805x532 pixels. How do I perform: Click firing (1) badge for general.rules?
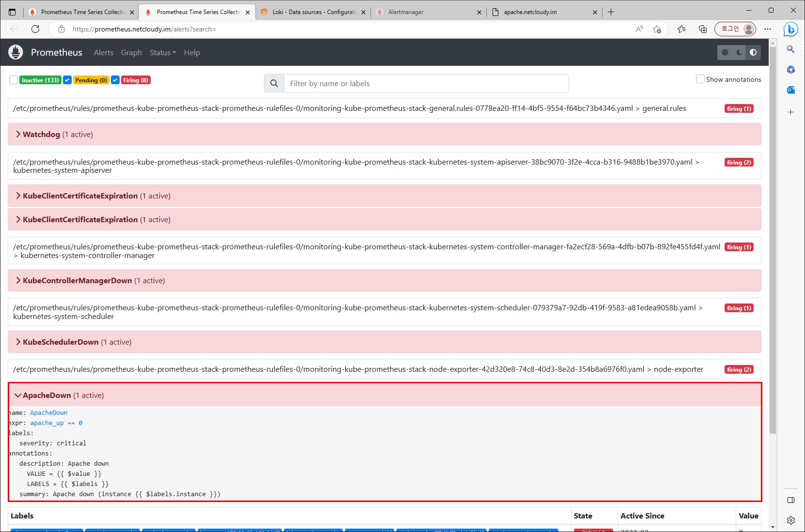(739, 108)
